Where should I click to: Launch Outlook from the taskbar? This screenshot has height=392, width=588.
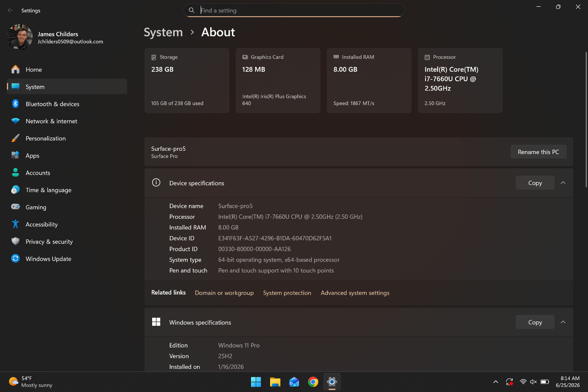click(294, 382)
